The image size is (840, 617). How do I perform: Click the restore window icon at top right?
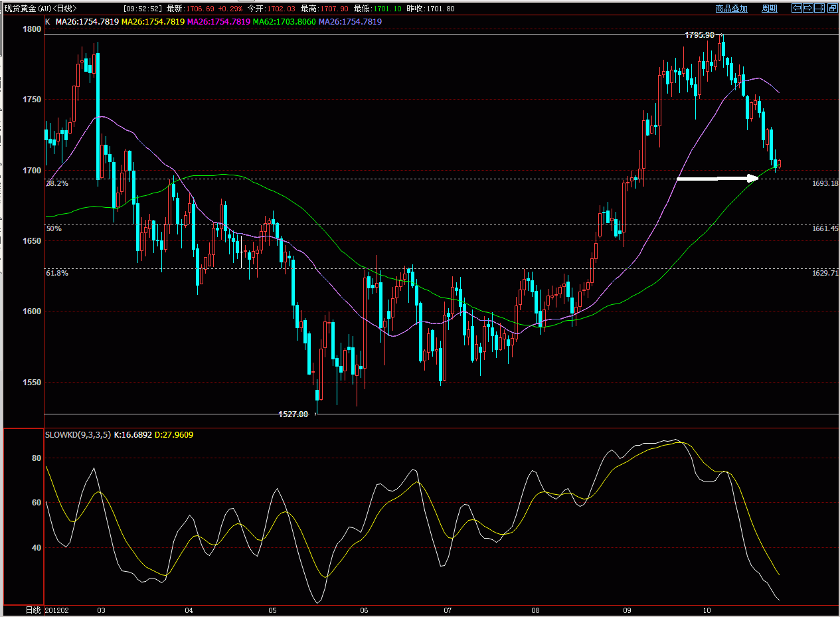833,8
